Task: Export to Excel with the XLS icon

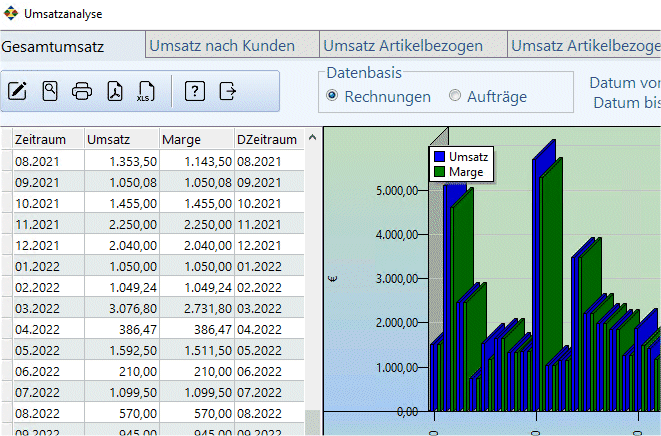Action: [146, 91]
